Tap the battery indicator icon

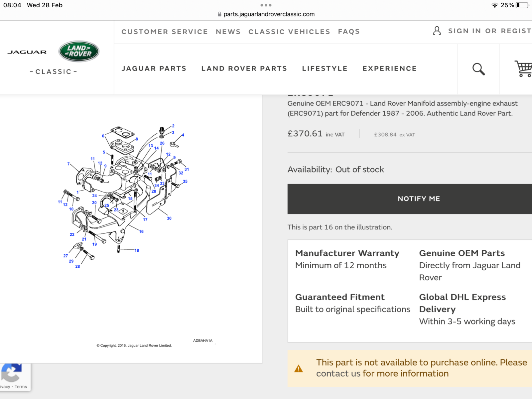522,5
